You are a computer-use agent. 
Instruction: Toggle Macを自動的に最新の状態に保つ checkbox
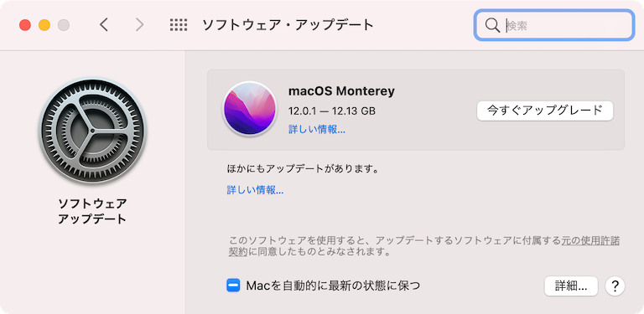click(x=233, y=286)
